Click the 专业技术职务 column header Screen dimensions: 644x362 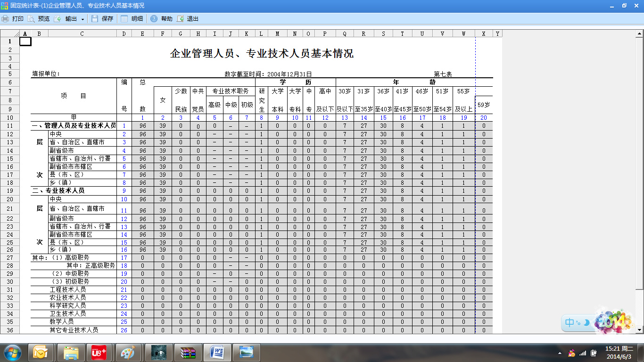click(231, 91)
